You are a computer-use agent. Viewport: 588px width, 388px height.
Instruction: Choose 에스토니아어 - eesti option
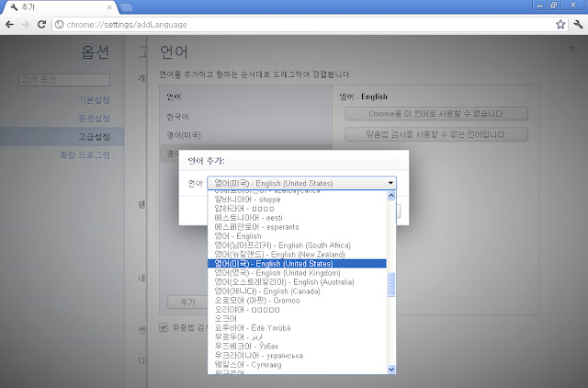(x=297, y=218)
